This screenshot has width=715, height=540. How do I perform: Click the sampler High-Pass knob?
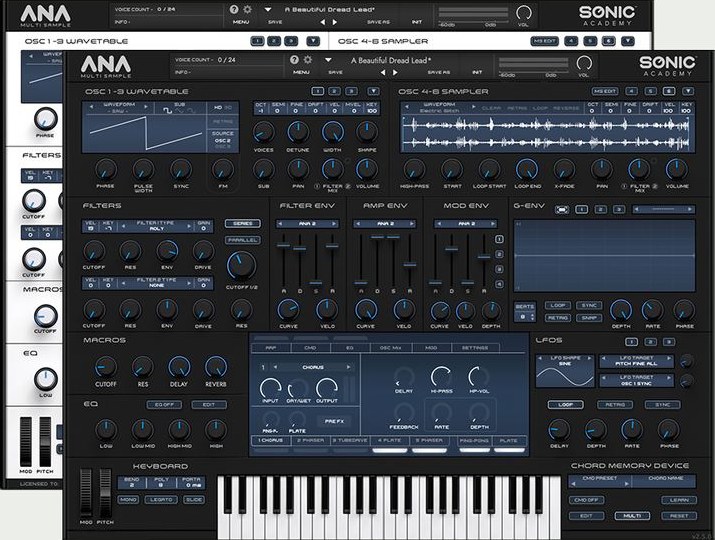(x=414, y=170)
